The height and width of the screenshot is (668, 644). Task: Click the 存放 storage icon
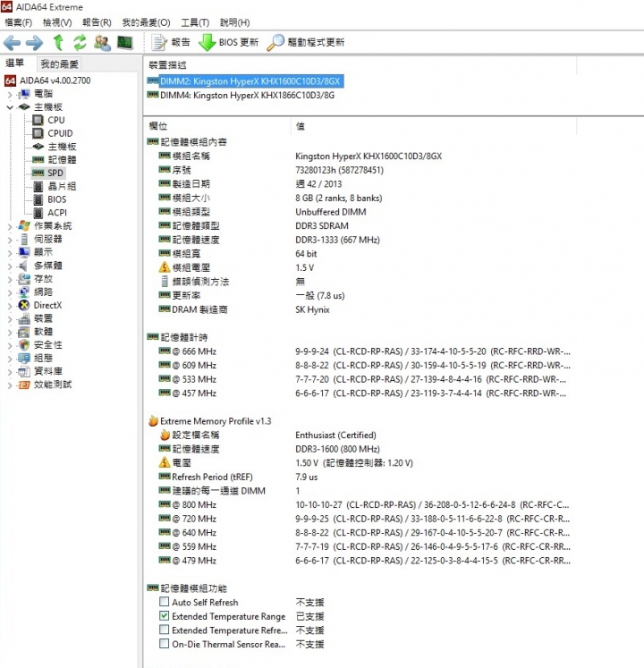(24, 279)
